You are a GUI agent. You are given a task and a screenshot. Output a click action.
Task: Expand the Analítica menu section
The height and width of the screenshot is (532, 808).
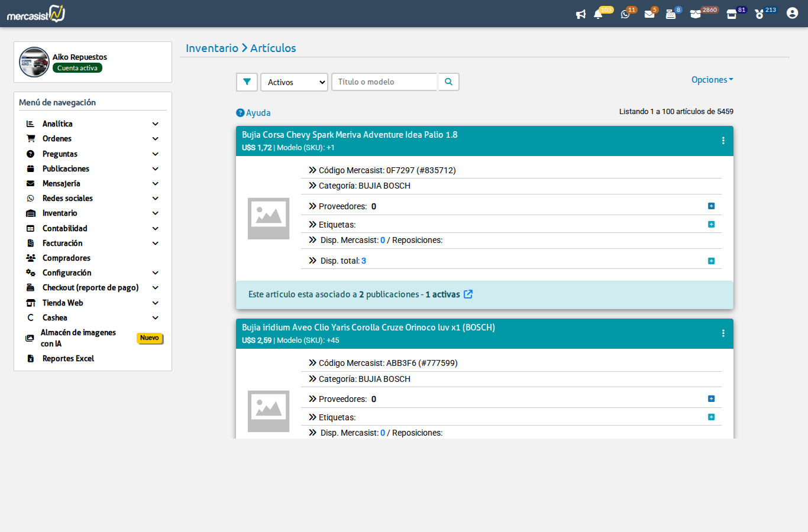click(x=57, y=124)
